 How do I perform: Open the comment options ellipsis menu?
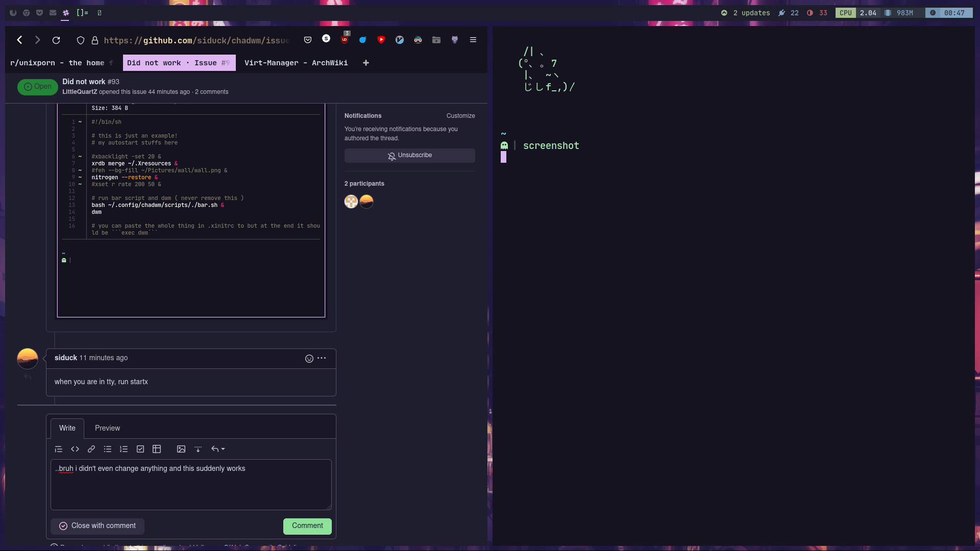(321, 358)
